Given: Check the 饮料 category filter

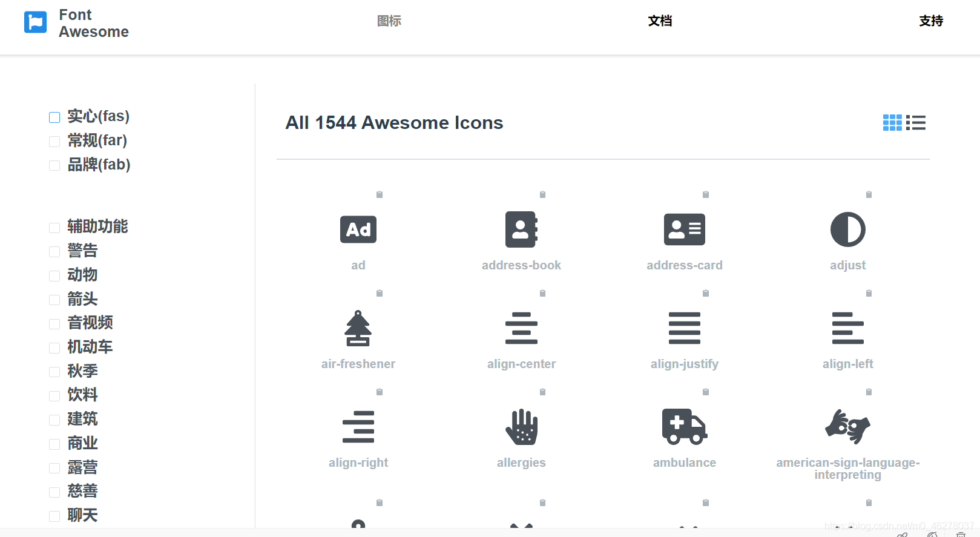Looking at the screenshot, I should coord(54,396).
